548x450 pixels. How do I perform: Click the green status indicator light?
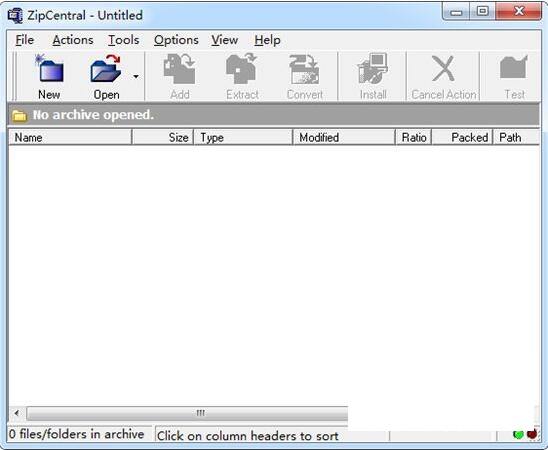[x=518, y=434]
